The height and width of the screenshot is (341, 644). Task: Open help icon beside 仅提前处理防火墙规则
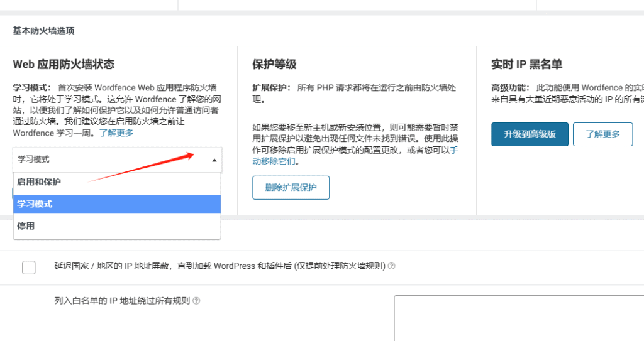click(391, 266)
